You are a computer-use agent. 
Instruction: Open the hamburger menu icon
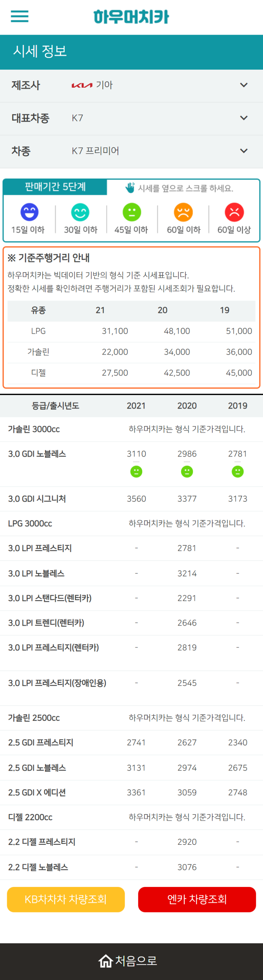click(19, 16)
